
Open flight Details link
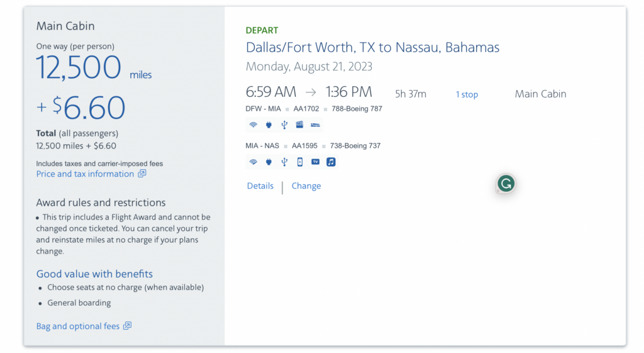tap(260, 186)
